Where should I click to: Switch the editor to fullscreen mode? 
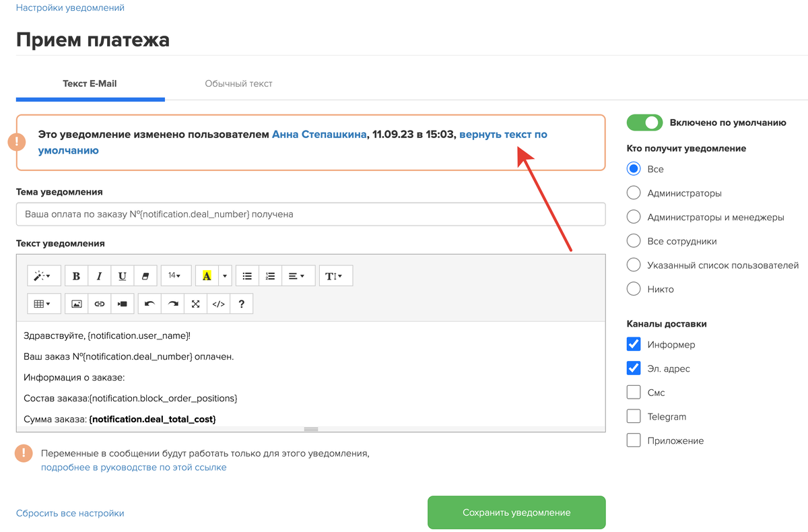pyautogui.click(x=195, y=304)
